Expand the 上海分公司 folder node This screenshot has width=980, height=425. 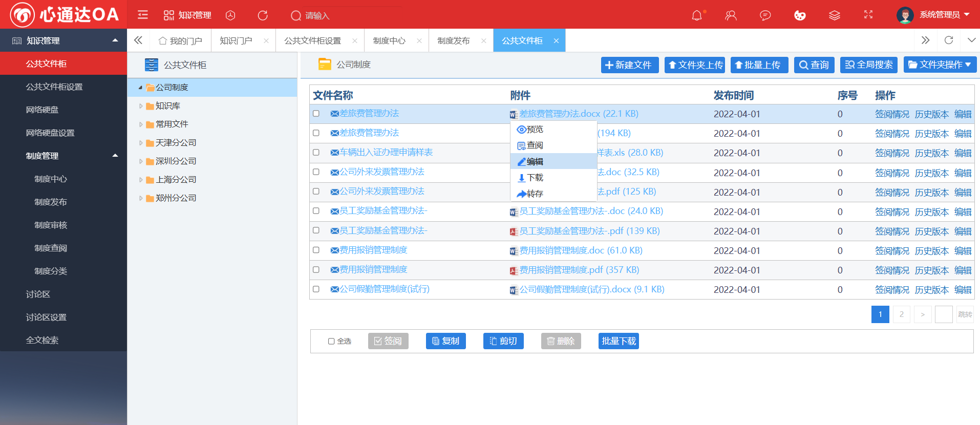tap(141, 180)
